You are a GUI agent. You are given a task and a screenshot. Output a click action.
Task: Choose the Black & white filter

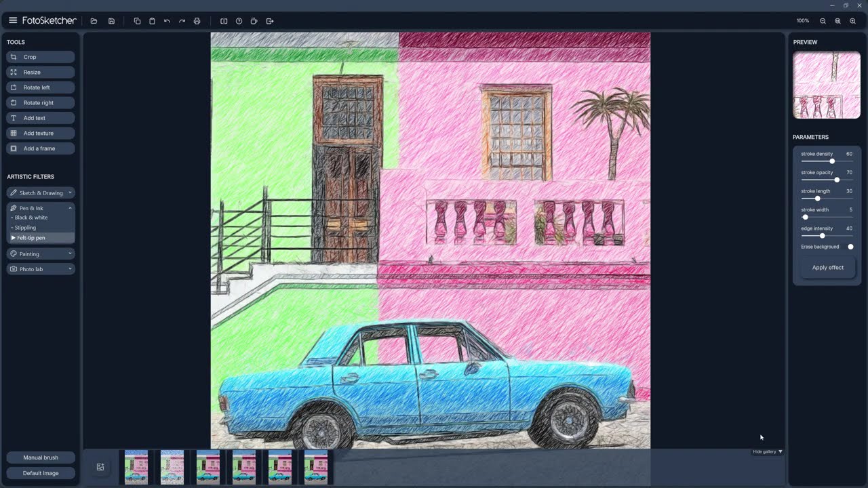[31, 218]
